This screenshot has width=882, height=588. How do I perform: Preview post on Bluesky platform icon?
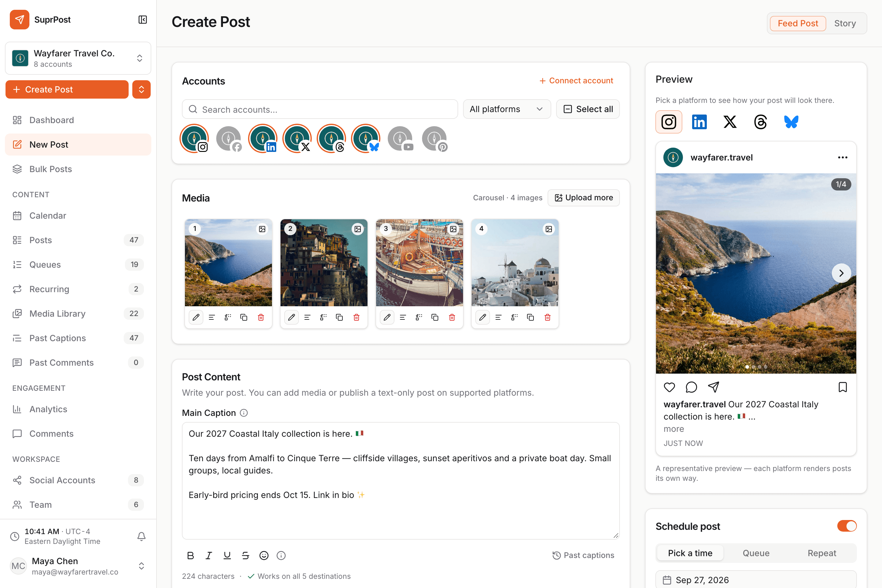(791, 122)
